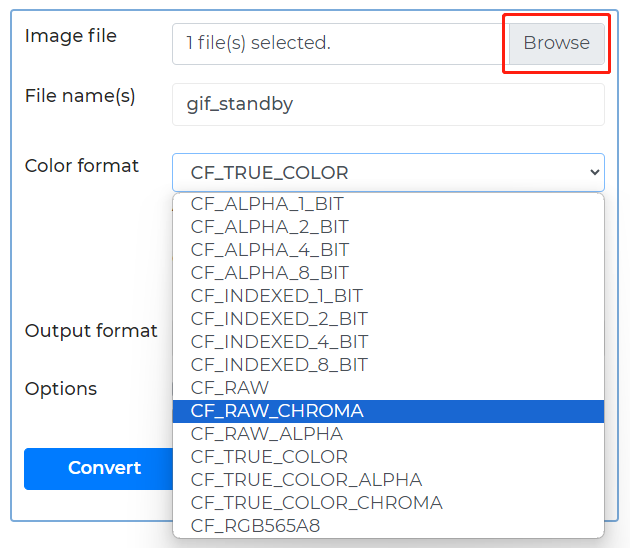Click the Browse file button
Screen dimensions: 630x548
pyautogui.click(x=556, y=43)
